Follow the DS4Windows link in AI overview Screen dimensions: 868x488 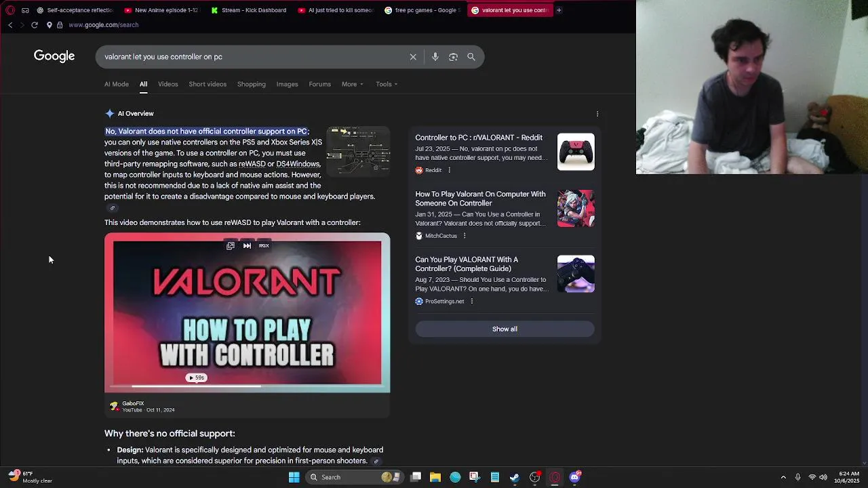click(x=298, y=164)
